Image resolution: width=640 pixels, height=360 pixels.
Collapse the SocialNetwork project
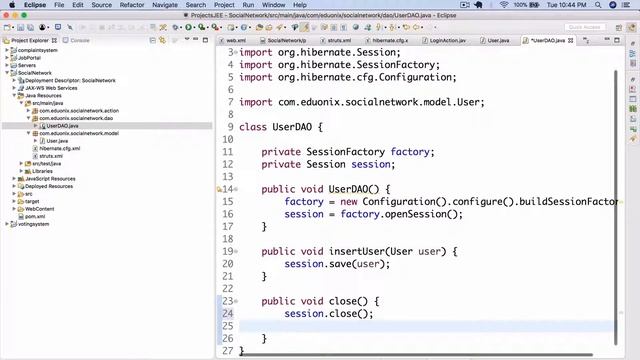coord(7,73)
